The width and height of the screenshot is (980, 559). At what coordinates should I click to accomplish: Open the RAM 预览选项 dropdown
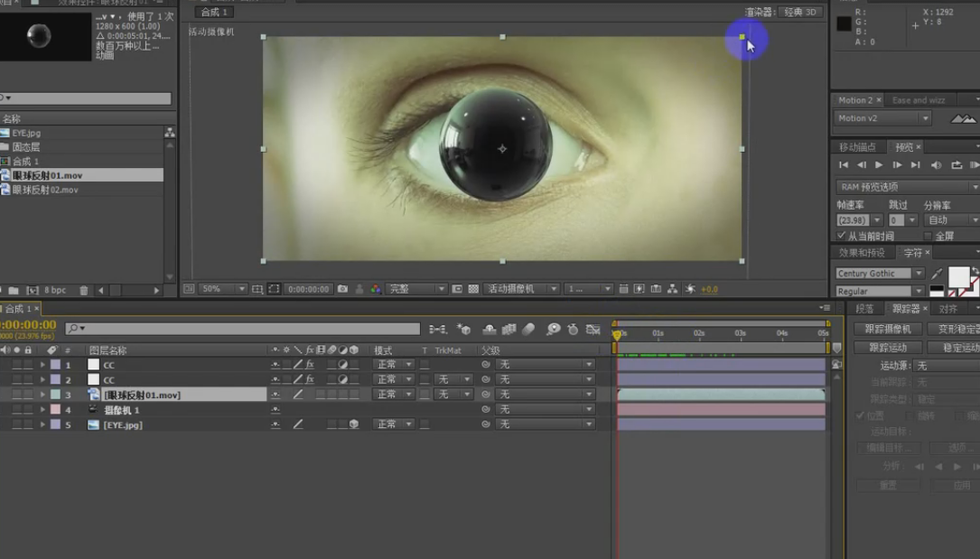[x=908, y=187]
